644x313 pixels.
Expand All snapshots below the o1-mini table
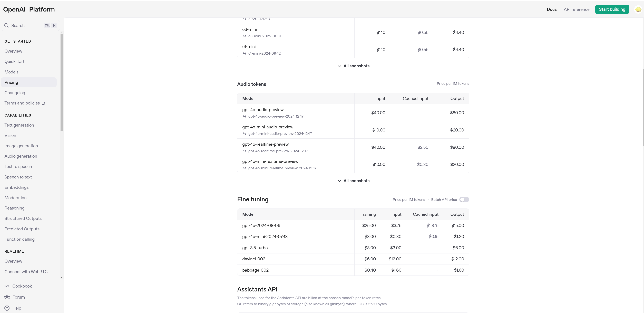pos(353,66)
